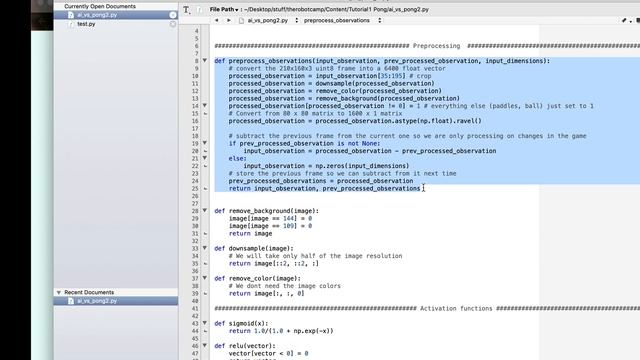Fold remove_background function at line 28

pyautogui.click(x=205, y=211)
